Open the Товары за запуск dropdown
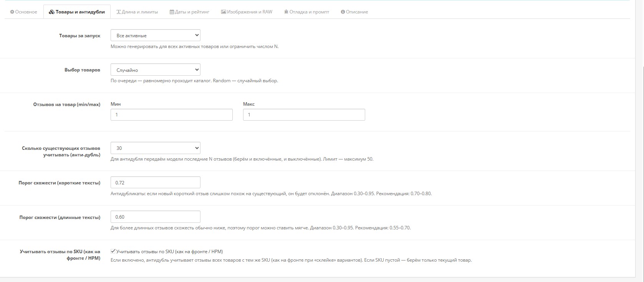 (x=156, y=35)
